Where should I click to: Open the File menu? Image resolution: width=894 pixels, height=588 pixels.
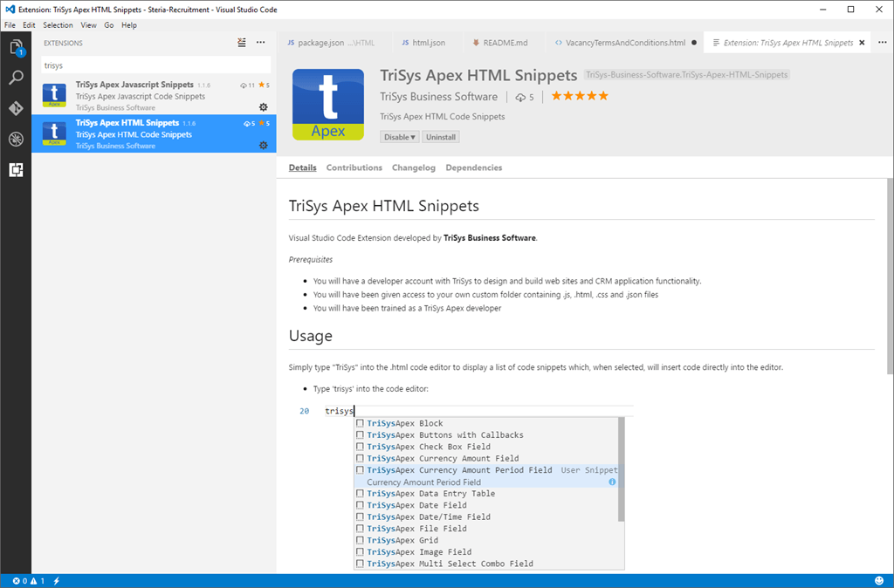(10, 25)
